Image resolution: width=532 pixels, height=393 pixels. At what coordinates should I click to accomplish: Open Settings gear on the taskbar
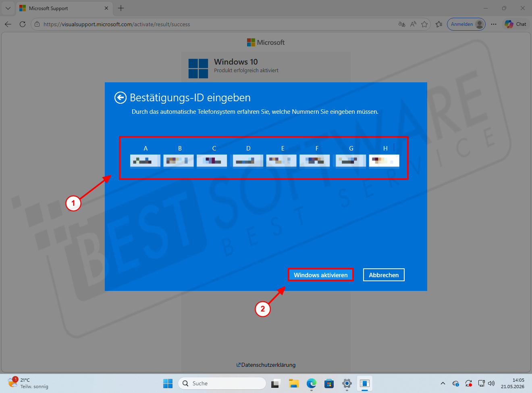(x=347, y=383)
